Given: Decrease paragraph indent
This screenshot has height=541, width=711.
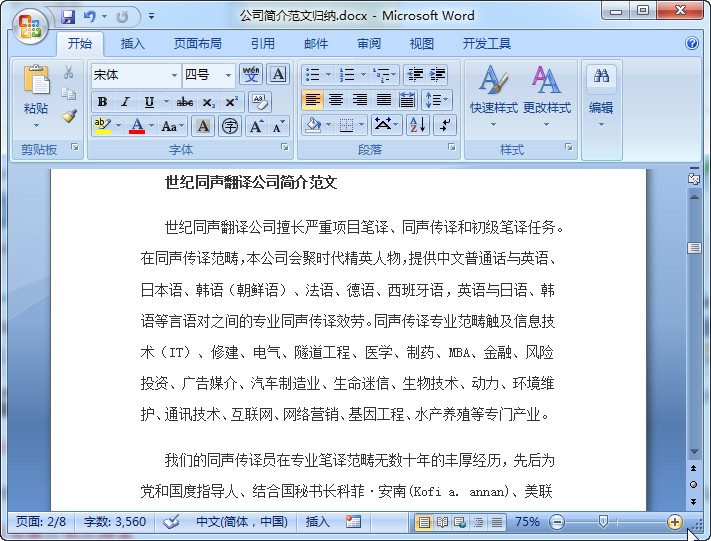Looking at the screenshot, I should pyautogui.click(x=415, y=74).
